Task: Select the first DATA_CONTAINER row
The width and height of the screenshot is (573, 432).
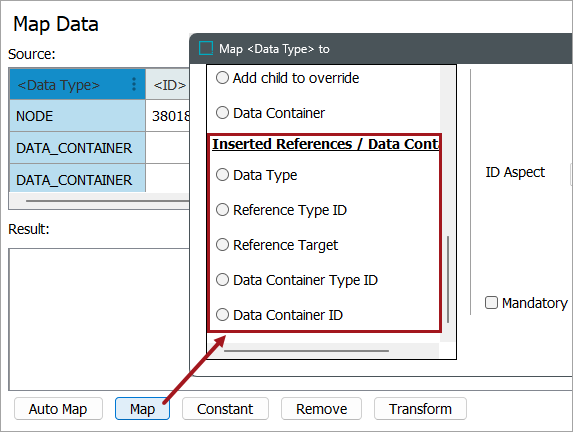Action: click(x=77, y=148)
